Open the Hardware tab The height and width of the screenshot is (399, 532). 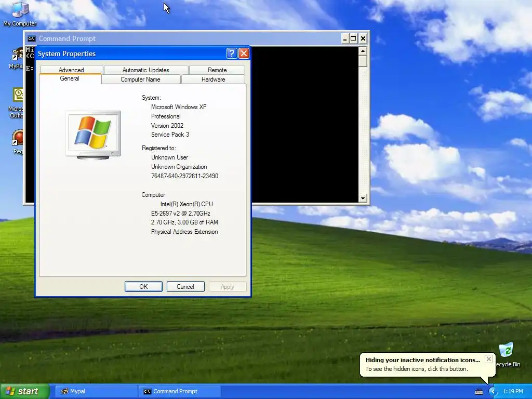[x=213, y=79]
